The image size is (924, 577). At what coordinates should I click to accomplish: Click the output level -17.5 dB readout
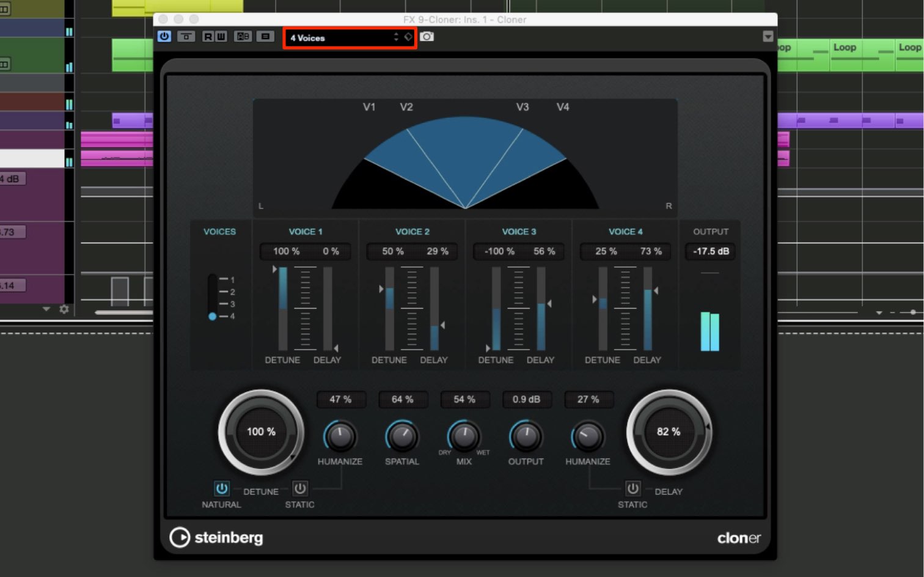pos(711,251)
